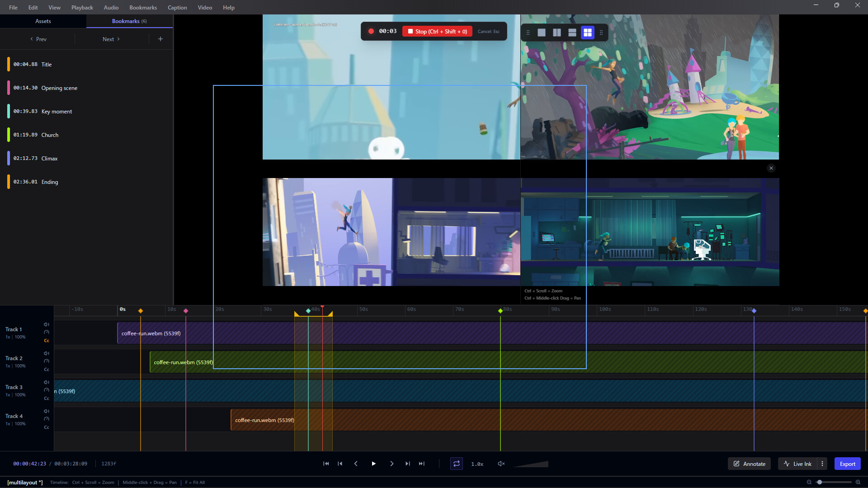The width and height of the screenshot is (868, 488).
Task: Choose the stacked rows layout
Action: pyautogui.click(x=572, y=32)
